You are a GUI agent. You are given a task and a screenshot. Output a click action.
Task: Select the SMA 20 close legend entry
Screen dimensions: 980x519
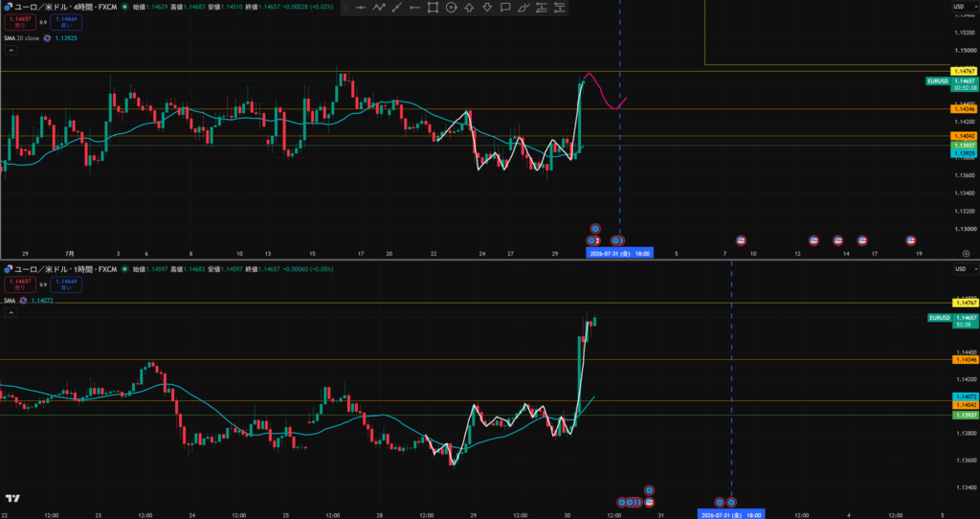[x=21, y=38]
